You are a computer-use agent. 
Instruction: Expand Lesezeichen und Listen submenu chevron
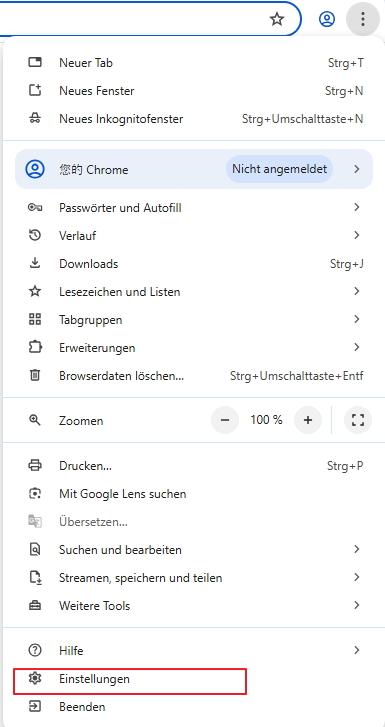(357, 291)
